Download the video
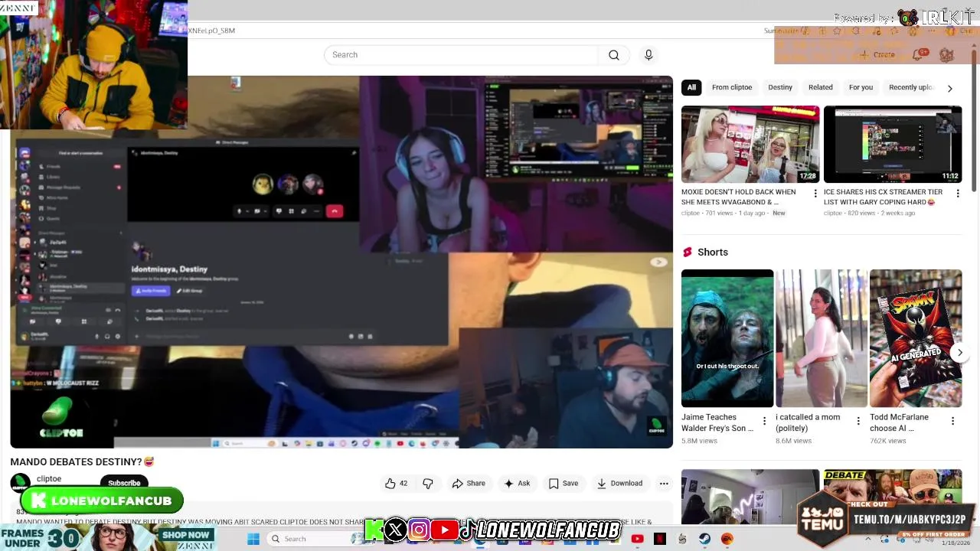The height and width of the screenshot is (551, 980). (619, 483)
